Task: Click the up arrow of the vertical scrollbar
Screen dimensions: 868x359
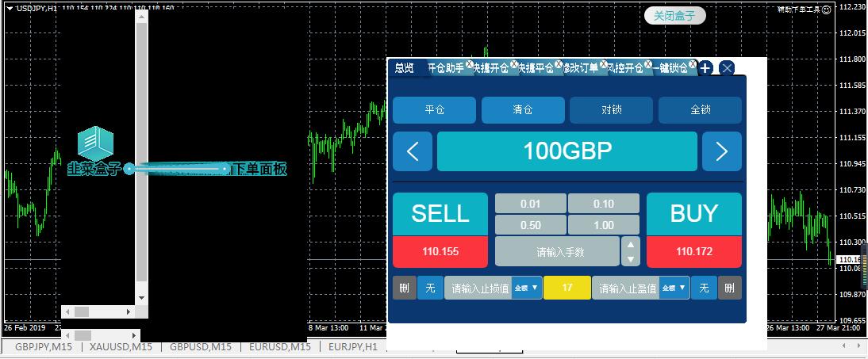Action: click(142, 17)
